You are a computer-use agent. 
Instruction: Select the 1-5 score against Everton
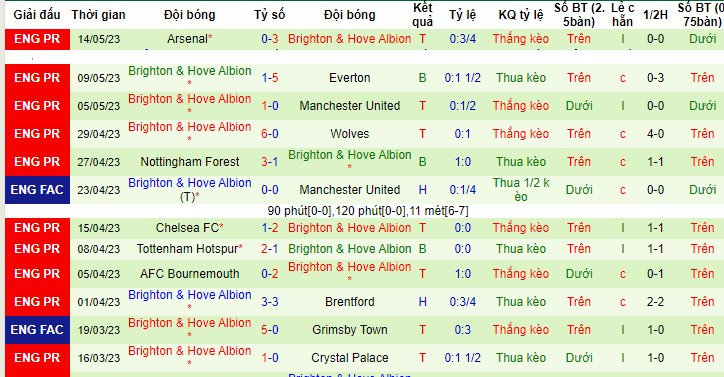pyautogui.click(x=270, y=78)
